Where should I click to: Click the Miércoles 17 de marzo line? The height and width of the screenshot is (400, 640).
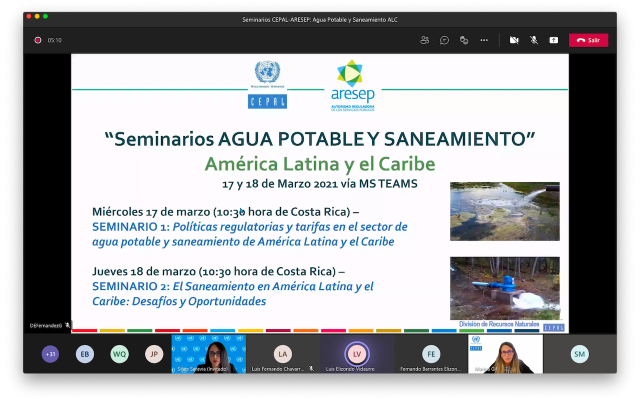(x=225, y=212)
